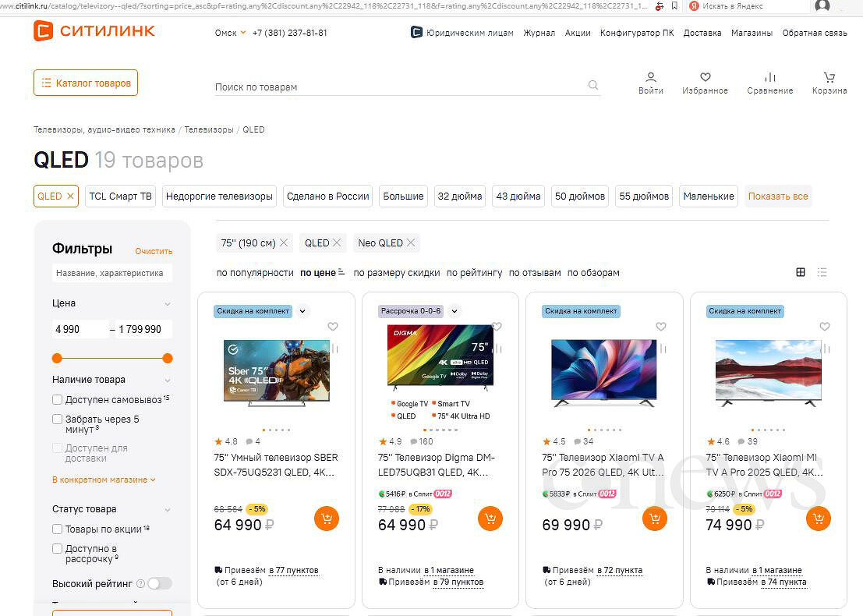This screenshot has width=863, height=616.
Task: Open the shopping cart (Корзина) icon
Action: click(829, 78)
